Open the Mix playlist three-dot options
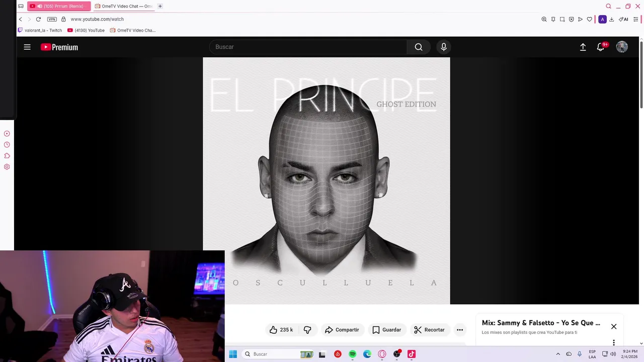Screen dimensions: 644x362 pyautogui.click(x=614, y=342)
